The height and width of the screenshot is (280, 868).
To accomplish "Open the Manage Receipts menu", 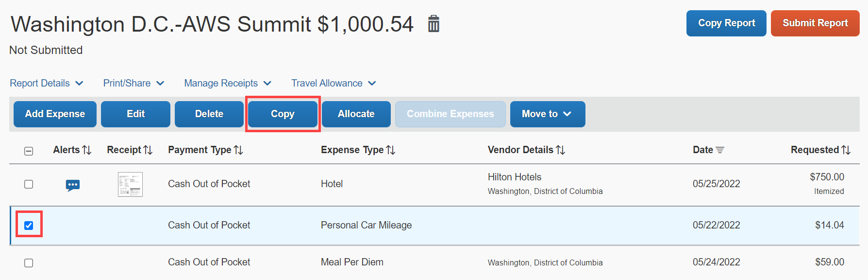I will coord(227,83).
